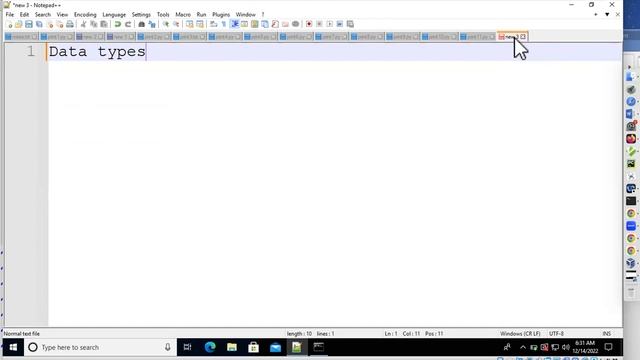Viewport: 640px width, 360px height.
Task: Click the save recorded macro icon
Action: (350, 24)
